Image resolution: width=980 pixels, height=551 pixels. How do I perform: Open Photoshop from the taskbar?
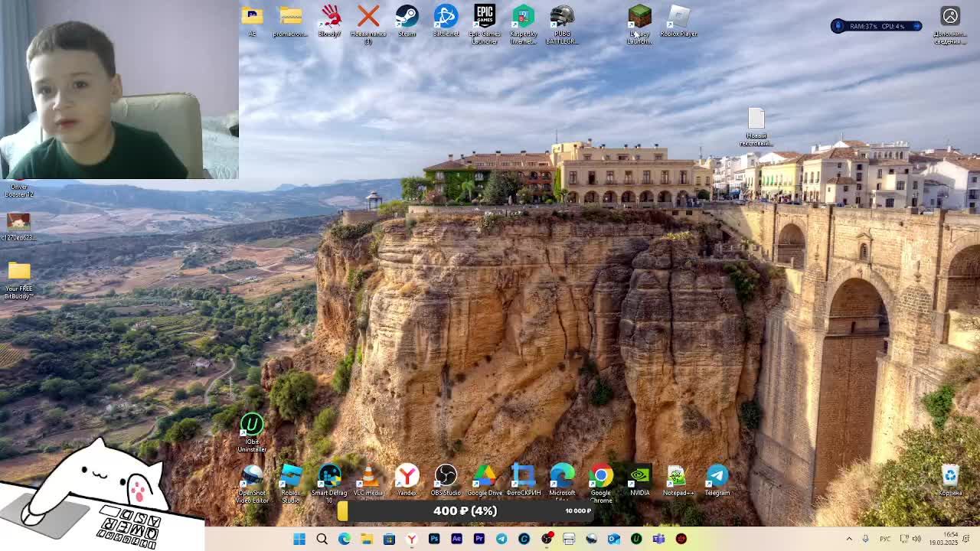coord(434,539)
